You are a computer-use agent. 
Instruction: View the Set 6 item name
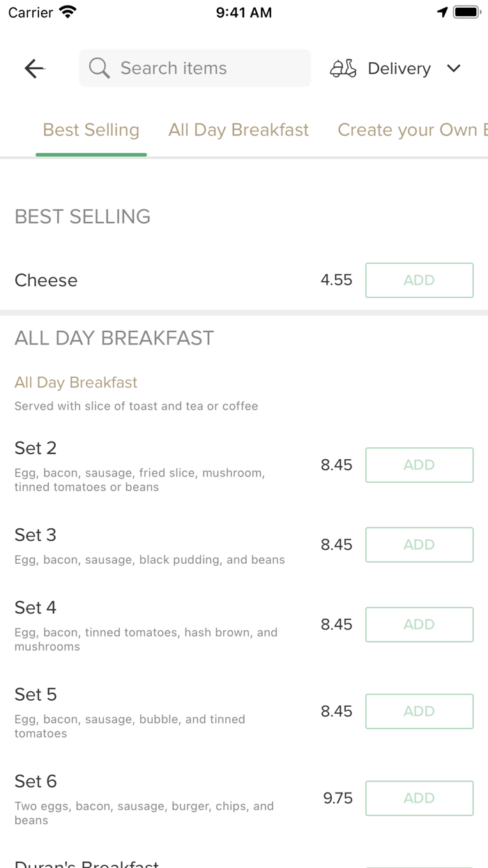coord(36,781)
